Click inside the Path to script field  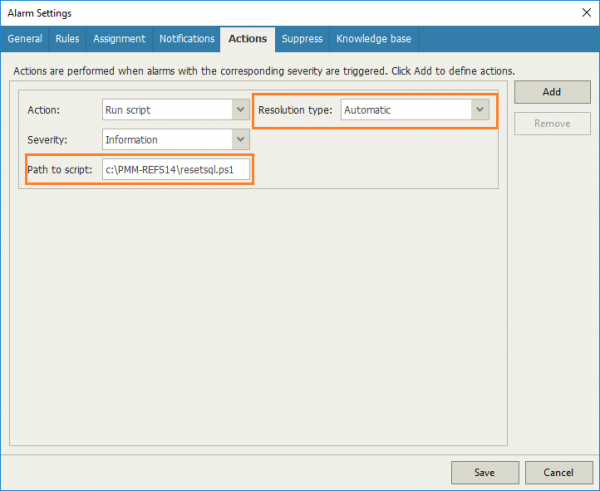[x=175, y=169]
